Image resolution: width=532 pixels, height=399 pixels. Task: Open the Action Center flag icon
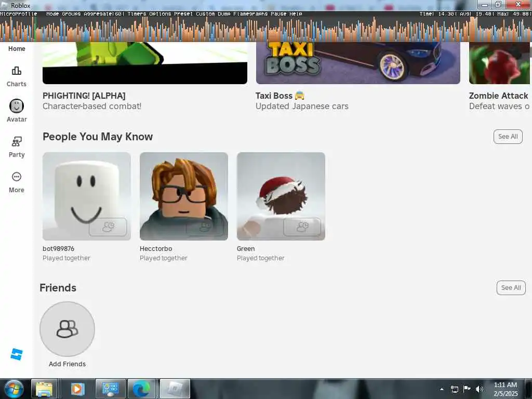(467, 389)
